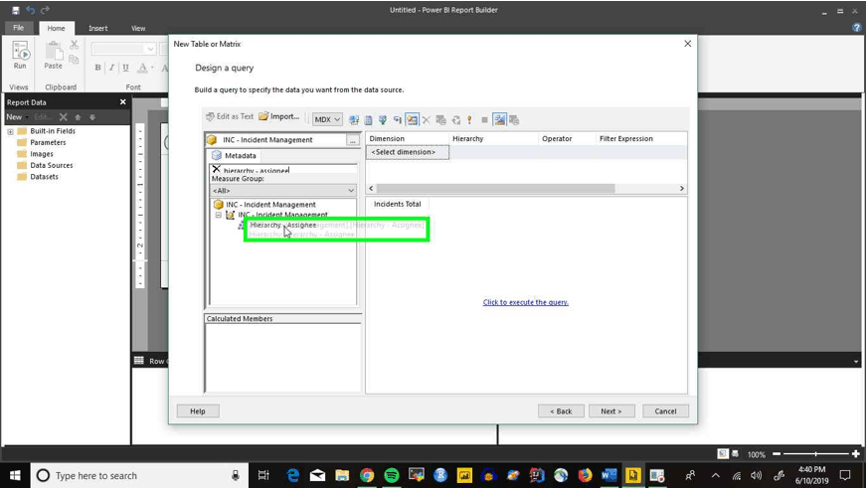Select the Metadata tab
868x489 pixels.
pyautogui.click(x=235, y=155)
